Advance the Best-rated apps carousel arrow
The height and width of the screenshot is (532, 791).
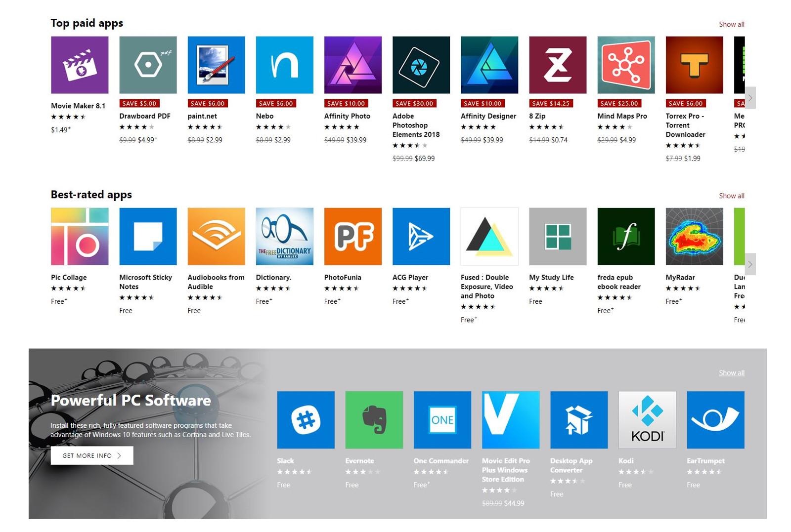(x=750, y=264)
